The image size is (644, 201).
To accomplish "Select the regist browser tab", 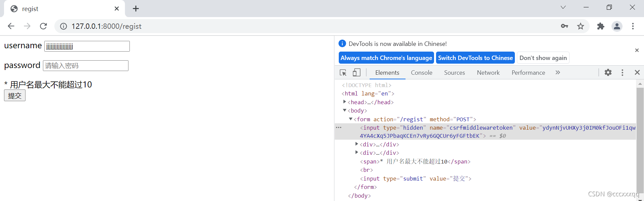I will tap(64, 9).
